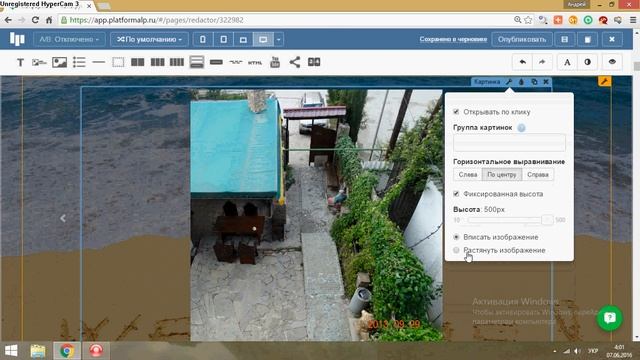
Task: Reload the browser page
Action: (35, 20)
